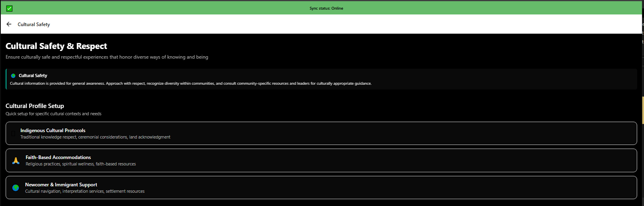Open Faith-Based Accommodations setup
Image resolution: width=644 pixels, height=206 pixels.
[x=58, y=157]
